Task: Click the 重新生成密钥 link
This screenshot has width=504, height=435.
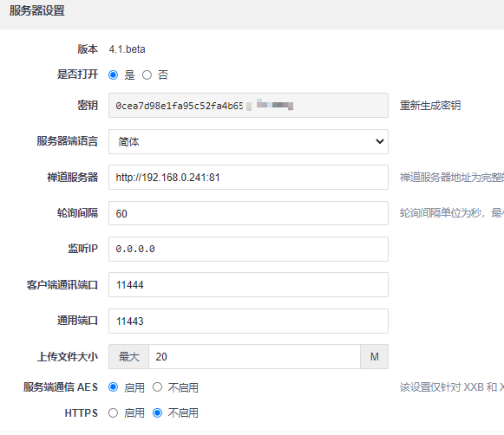Action: 430,106
